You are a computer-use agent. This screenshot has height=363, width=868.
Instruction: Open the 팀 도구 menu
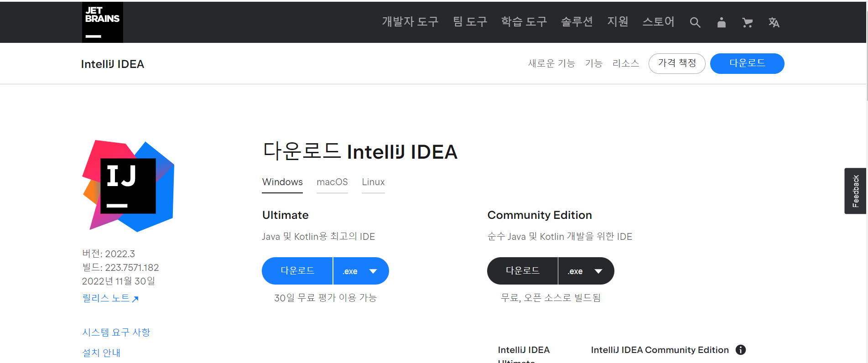(470, 22)
